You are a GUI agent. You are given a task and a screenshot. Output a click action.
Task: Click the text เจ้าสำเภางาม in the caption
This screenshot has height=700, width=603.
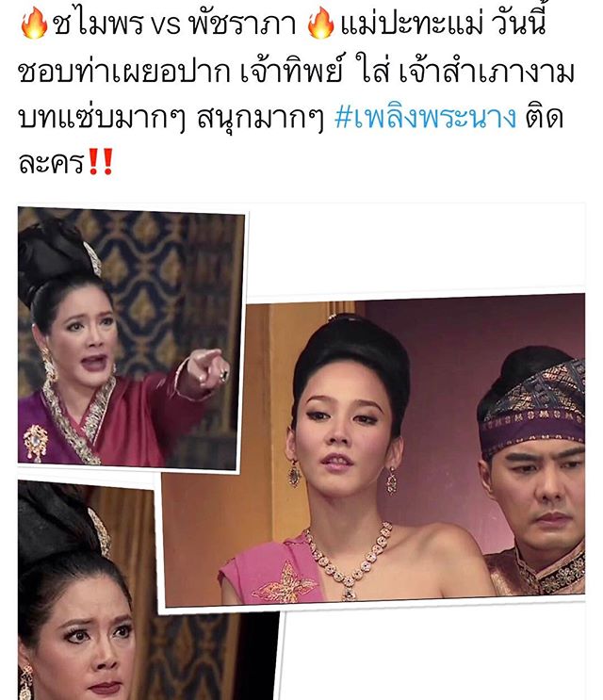pyautogui.click(x=486, y=72)
